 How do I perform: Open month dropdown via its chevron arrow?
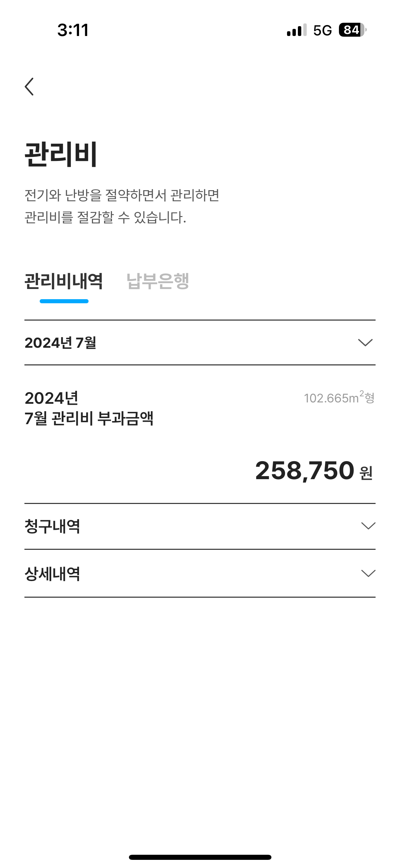pos(365,342)
